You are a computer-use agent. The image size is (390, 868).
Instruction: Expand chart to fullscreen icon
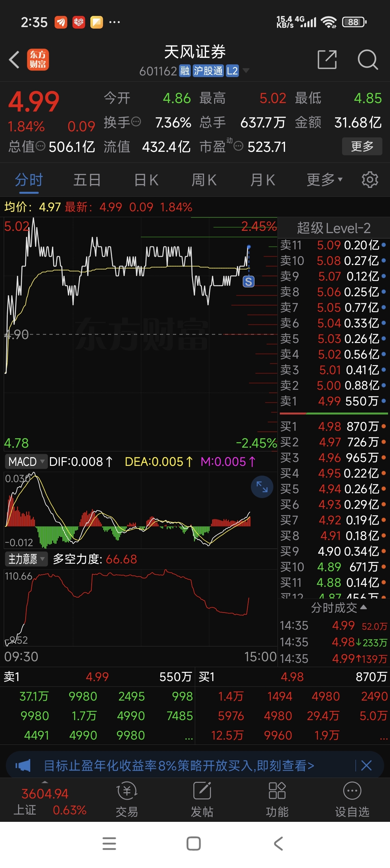[262, 487]
